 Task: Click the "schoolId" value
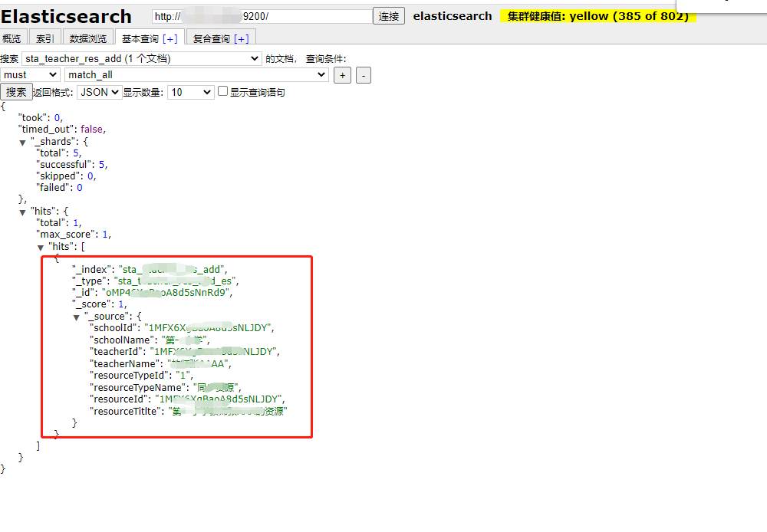208,327
